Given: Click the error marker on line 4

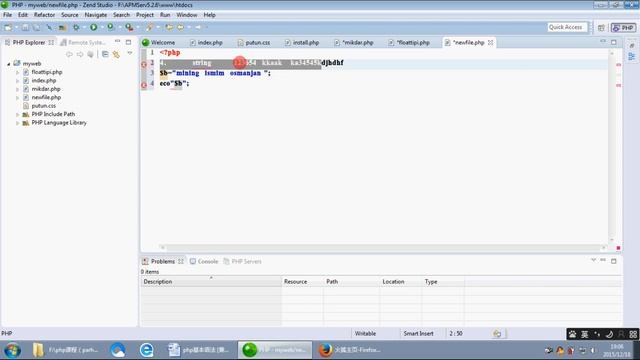Looking at the screenshot, I should click(x=144, y=85).
